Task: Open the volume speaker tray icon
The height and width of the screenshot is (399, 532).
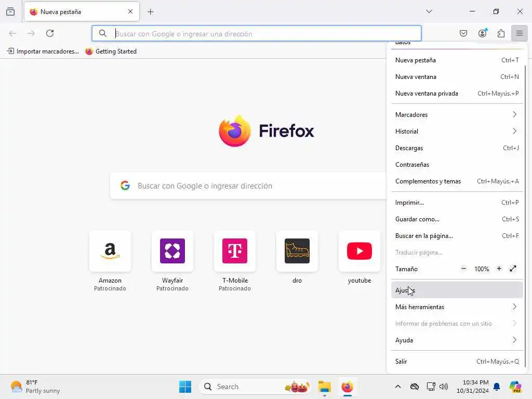Action: [x=444, y=387]
